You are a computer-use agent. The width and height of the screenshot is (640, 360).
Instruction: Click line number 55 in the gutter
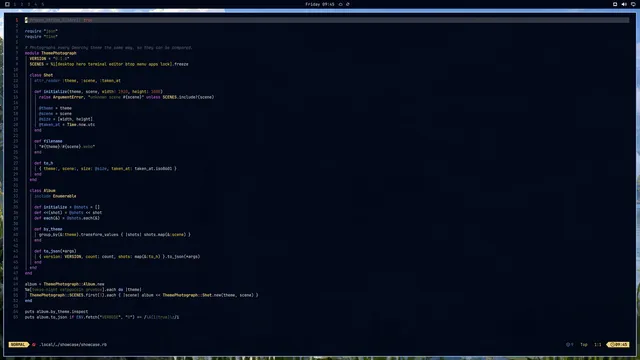tap(16, 317)
